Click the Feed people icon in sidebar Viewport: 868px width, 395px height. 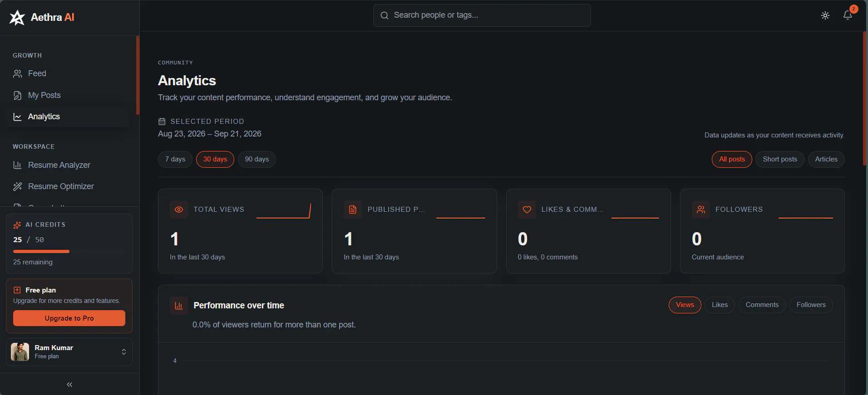[18, 73]
